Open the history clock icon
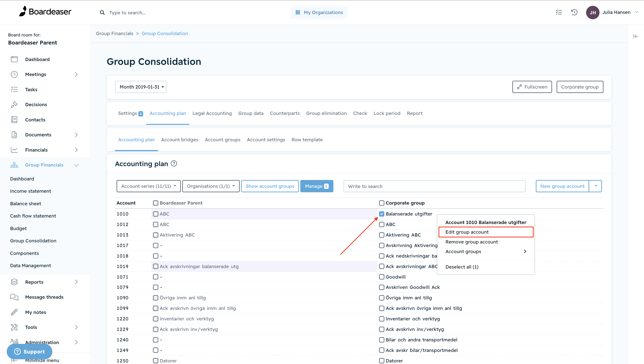 [574, 12]
